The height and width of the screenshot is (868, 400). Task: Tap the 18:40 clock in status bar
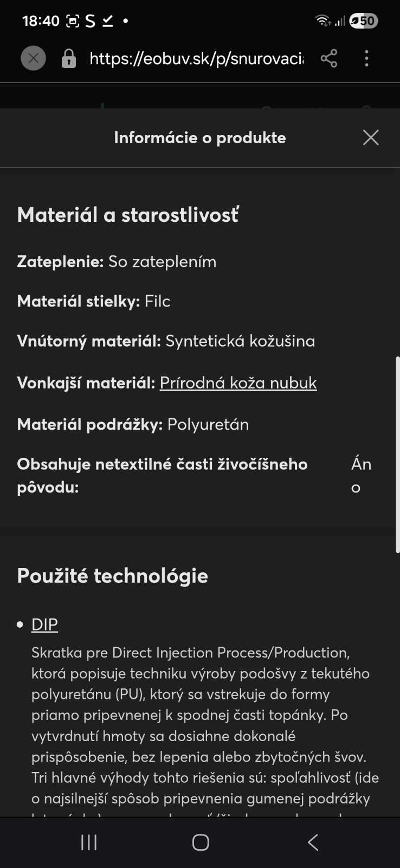click(x=41, y=21)
